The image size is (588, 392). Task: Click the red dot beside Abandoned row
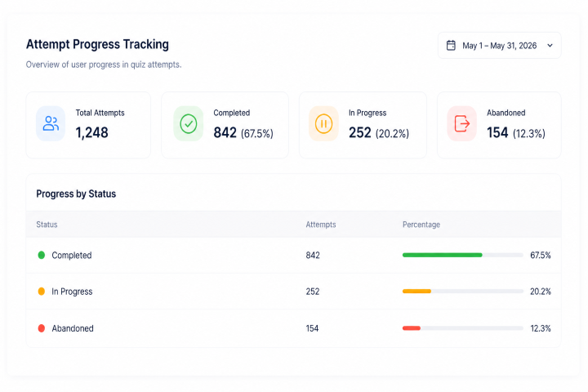click(x=42, y=328)
